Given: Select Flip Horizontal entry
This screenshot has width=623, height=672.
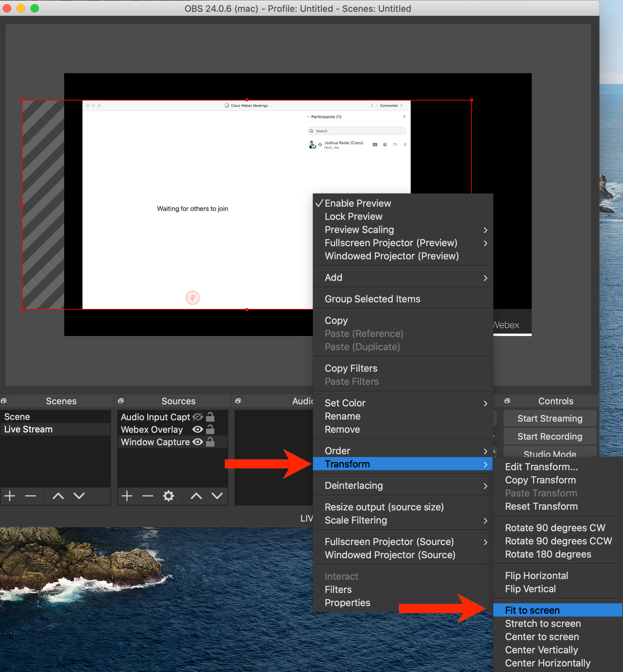Looking at the screenshot, I should [558, 576].
